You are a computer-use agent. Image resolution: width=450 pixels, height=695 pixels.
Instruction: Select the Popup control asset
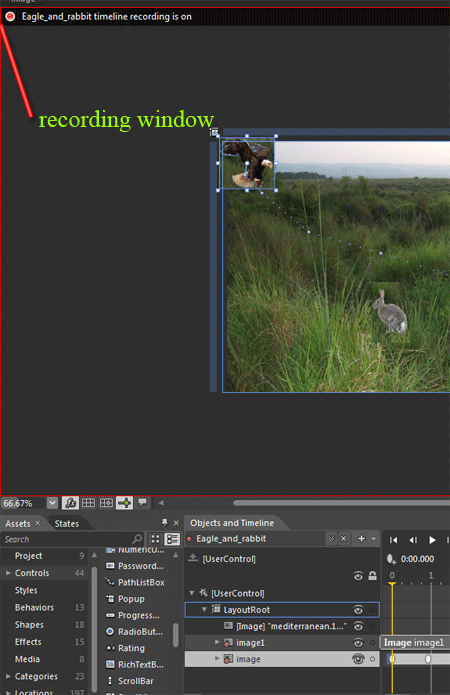(125, 599)
